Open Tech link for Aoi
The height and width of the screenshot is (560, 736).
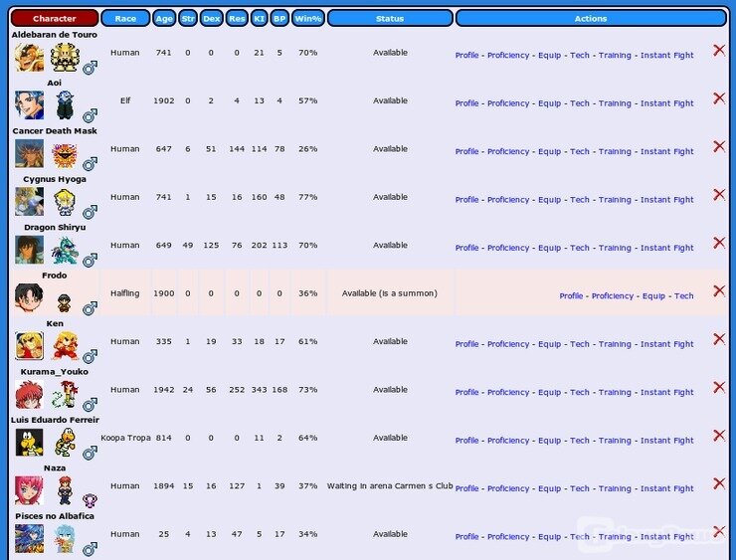[x=580, y=103]
